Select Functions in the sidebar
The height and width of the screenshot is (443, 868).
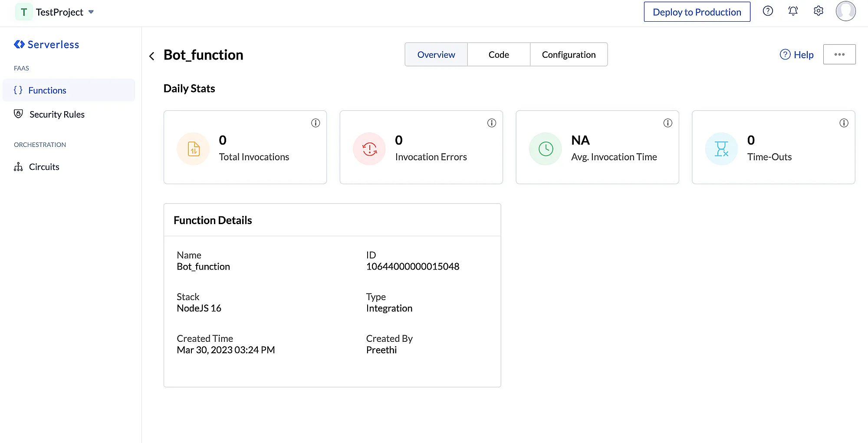pos(69,90)
